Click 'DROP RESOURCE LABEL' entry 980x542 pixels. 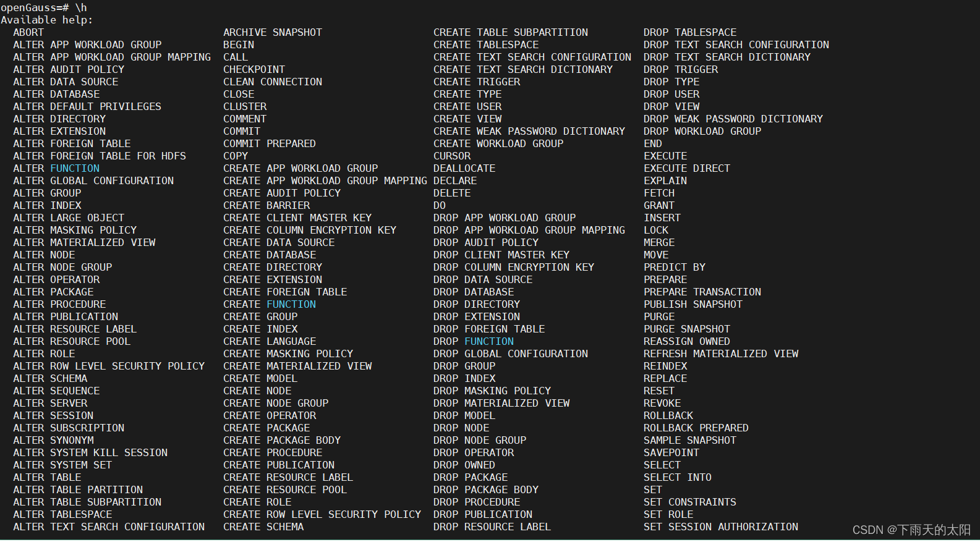pos(492,527)
